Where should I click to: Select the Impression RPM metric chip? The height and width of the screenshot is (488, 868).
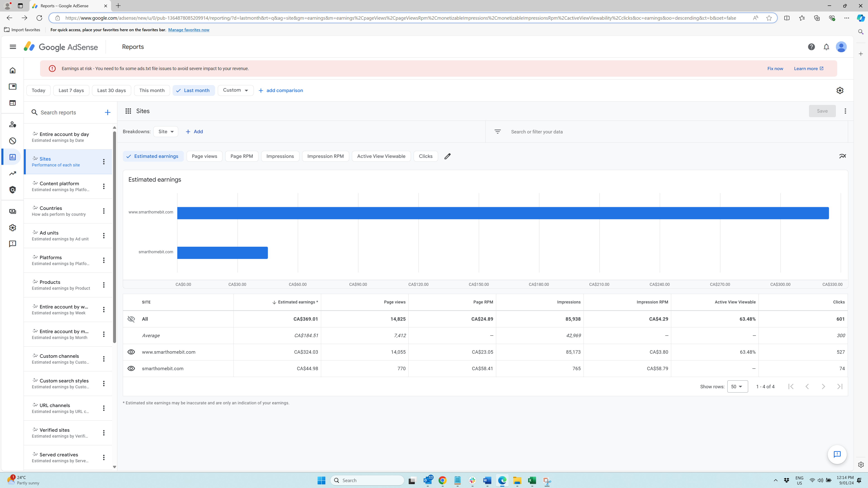[x=325, y=156]
